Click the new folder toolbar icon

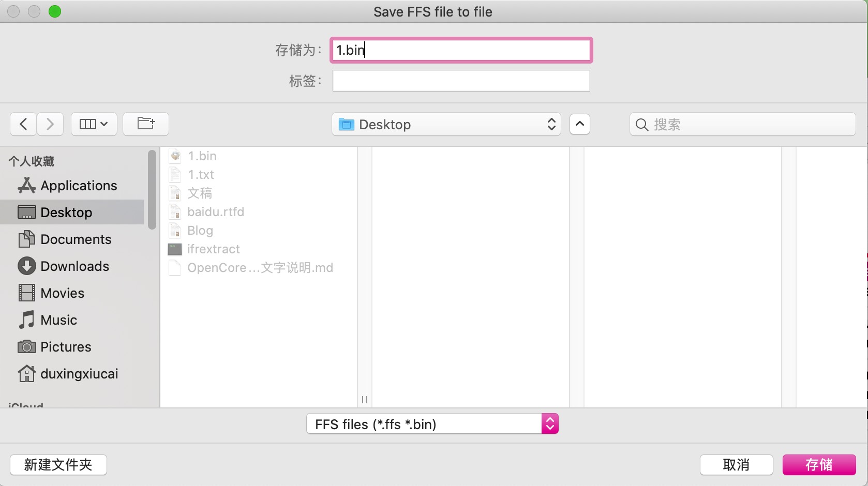[x=146, y=124]
